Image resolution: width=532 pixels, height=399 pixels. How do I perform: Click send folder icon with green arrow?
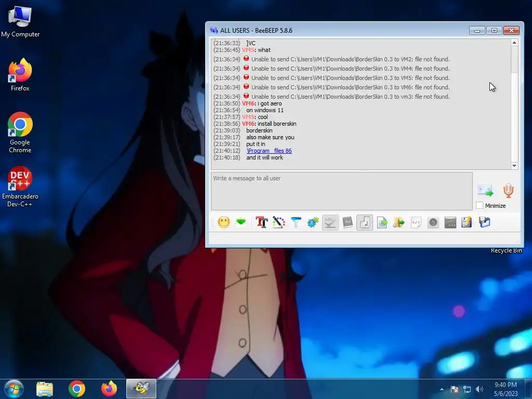tap(399, 222)
